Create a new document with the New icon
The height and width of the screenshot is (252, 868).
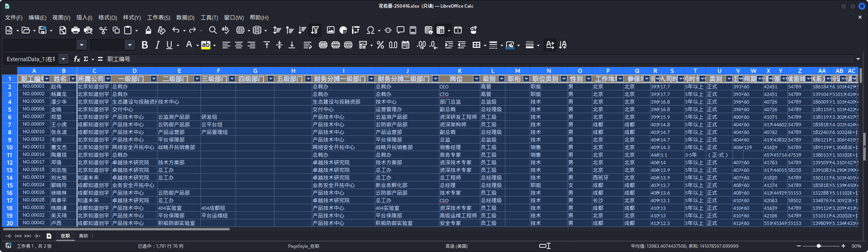(x=9, y=30)
